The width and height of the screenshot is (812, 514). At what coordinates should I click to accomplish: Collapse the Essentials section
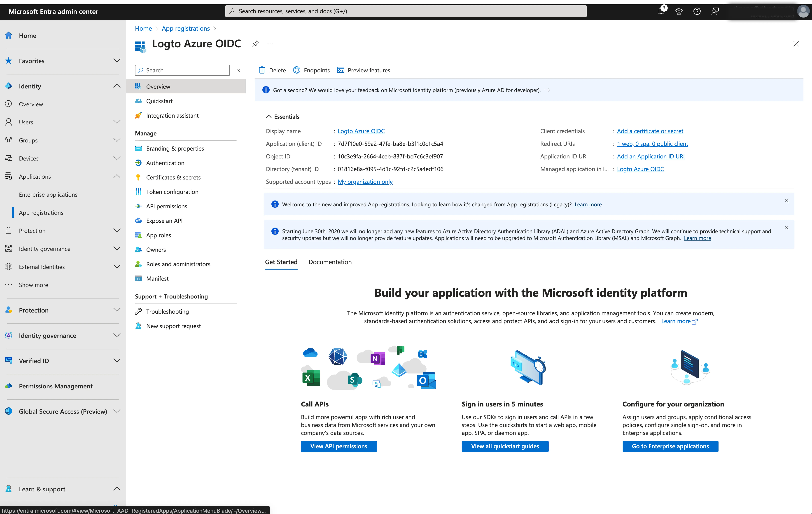(269, 116)
